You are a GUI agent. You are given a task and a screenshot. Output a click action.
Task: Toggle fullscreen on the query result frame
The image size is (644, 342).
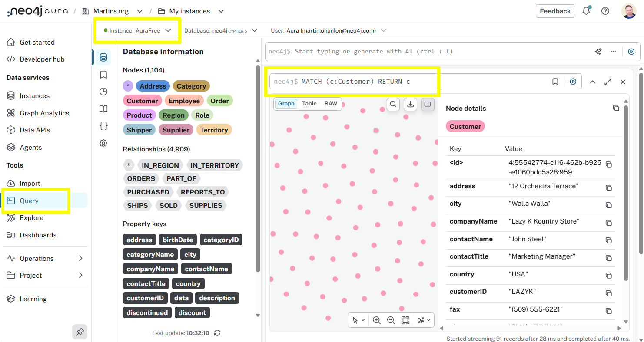[607, 81]
